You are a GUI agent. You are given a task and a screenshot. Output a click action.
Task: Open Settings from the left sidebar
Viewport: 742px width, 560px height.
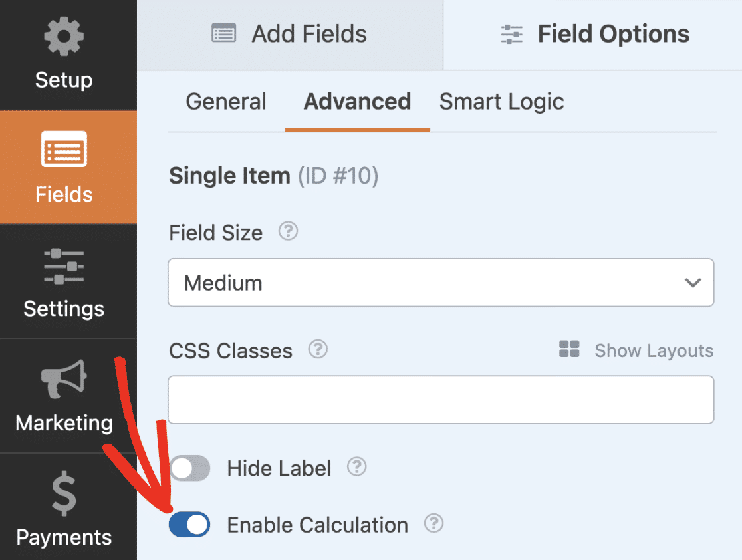click(x=63, y=283)
